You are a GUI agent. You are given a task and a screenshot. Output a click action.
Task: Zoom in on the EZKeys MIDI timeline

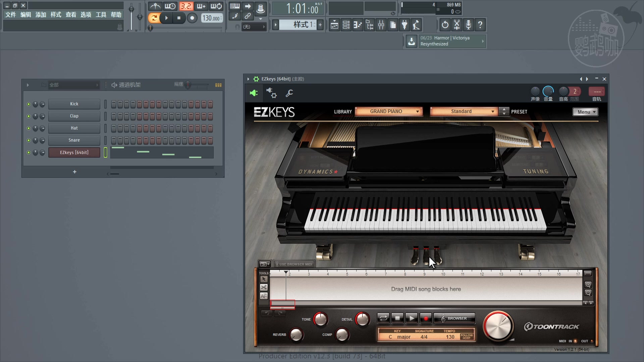588,285
